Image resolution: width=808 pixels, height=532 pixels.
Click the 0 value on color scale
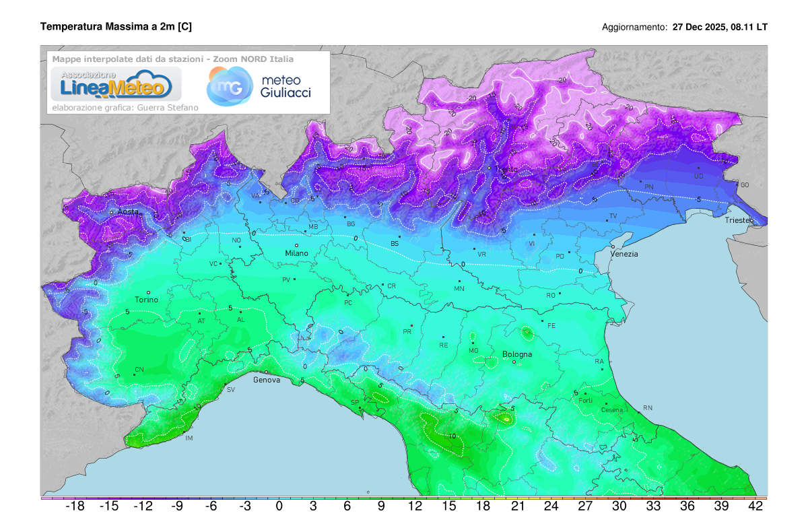coord(279,507)
